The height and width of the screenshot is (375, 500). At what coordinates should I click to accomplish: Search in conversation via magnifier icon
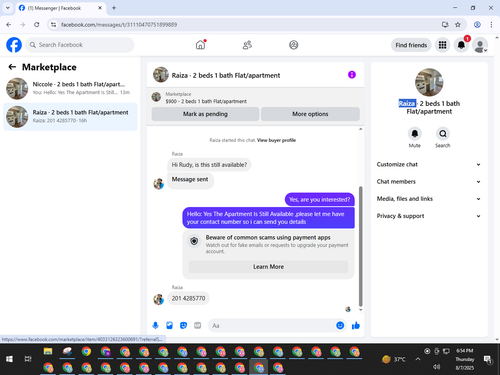coord(443,134)
